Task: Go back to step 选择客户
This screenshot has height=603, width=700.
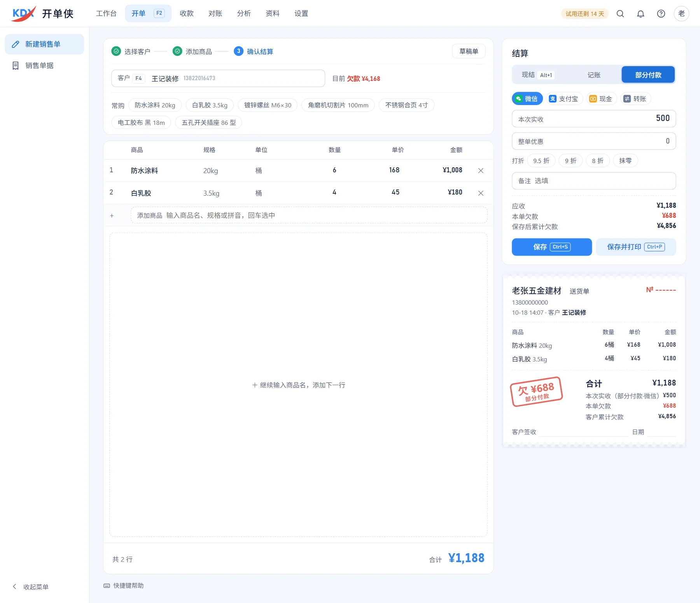Action: [x=131, y=51]
